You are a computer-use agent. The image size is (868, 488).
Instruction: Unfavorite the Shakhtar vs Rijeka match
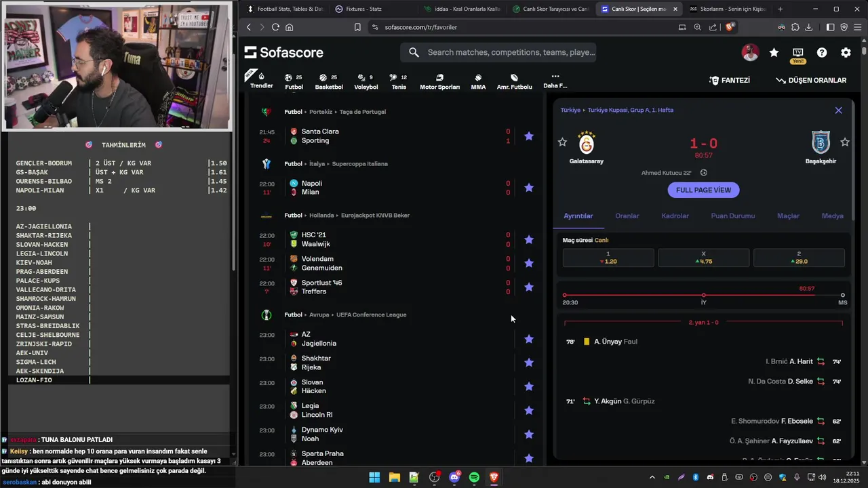(529, 363)
